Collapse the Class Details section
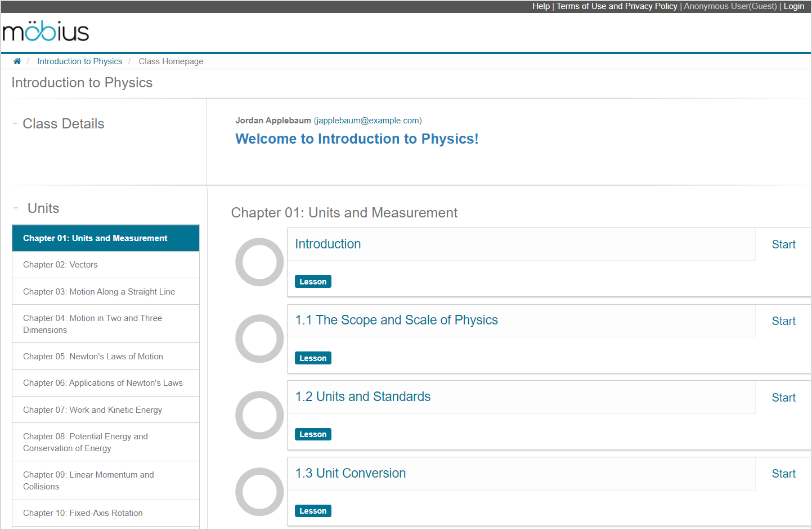Screen dimensions: 812x530 pos(15,123)
